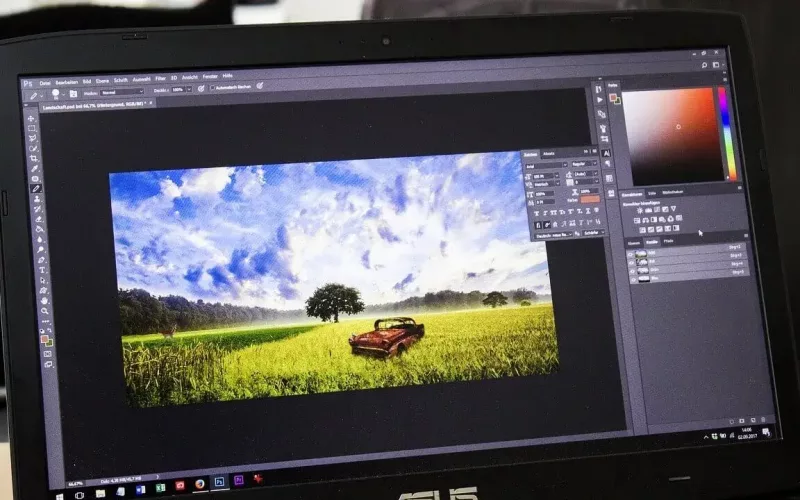Click the text color Farbe swatch
Viewport: 800px width, 500px height.
pyautogui.click(x=590, y=199)
